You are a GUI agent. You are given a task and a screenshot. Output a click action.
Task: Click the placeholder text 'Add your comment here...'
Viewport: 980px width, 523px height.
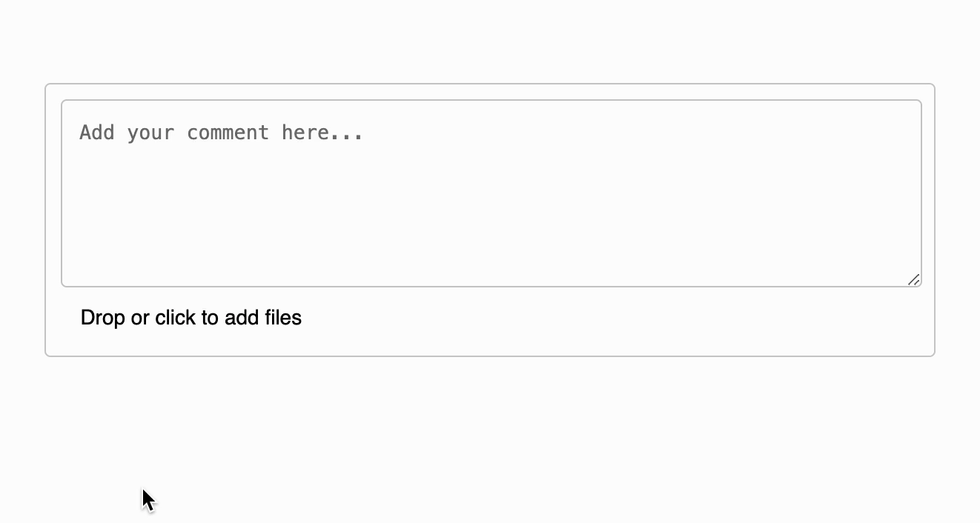221,132
